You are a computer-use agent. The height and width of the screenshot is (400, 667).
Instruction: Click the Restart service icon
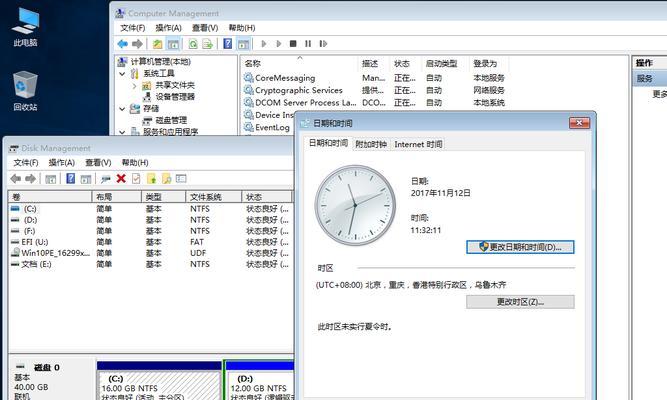click(323, 43)
